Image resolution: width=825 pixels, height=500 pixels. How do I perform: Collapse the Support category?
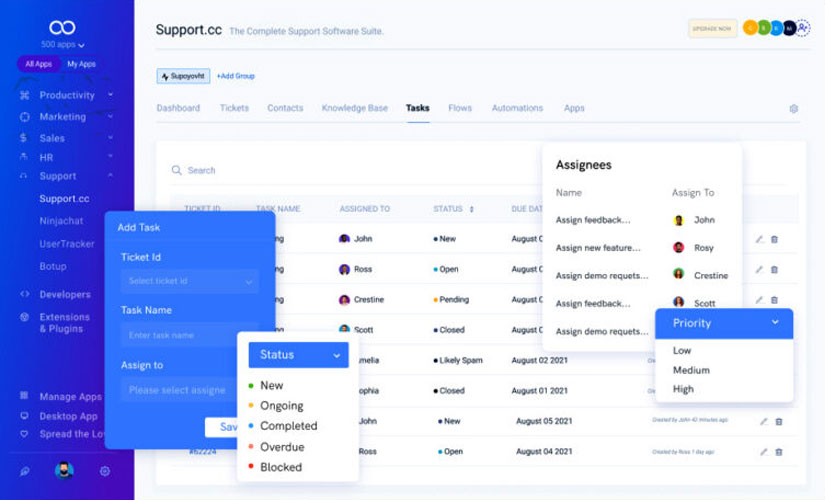pos(110,175)
